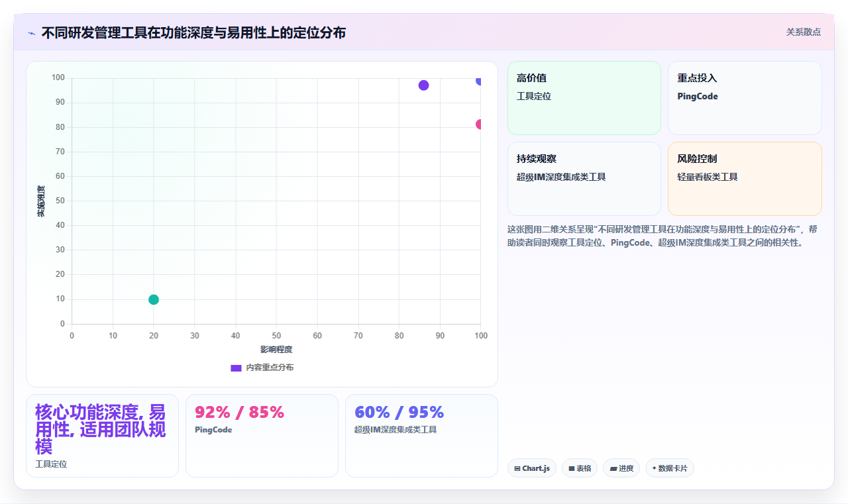This screenshot has width=848, height=504.
Task: Select the blue scatter point at top right
Action: 478,81
